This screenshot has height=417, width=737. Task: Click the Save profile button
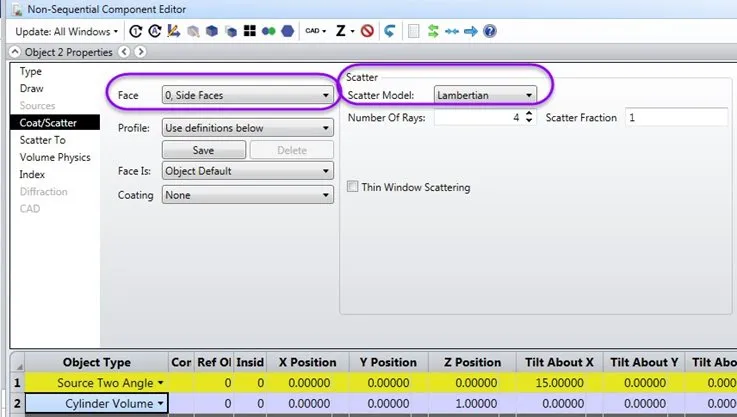203,150
